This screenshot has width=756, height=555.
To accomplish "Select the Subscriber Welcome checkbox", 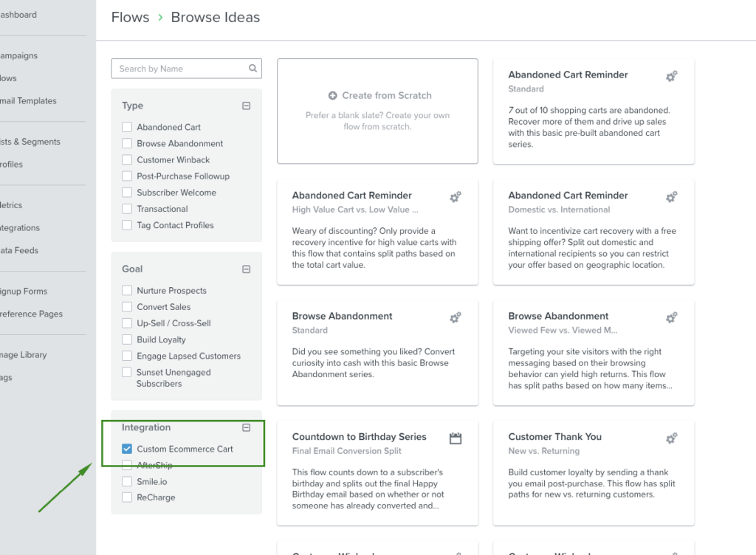I will coord(127,192).
